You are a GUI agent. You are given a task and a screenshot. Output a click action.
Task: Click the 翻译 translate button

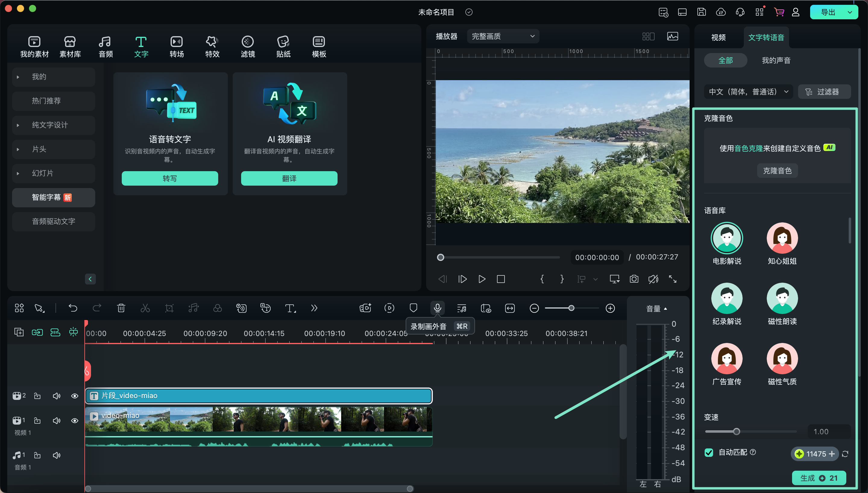pyautogui.click(x=289, y=178)
